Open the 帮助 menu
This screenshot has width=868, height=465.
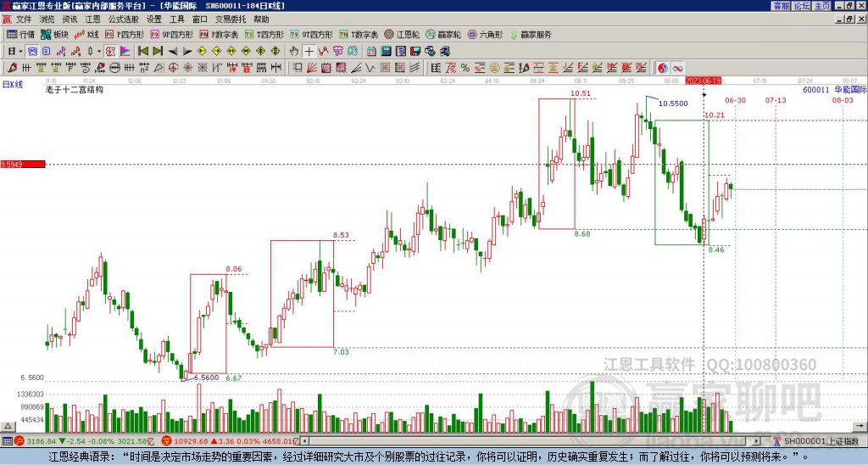click(261, 20)
